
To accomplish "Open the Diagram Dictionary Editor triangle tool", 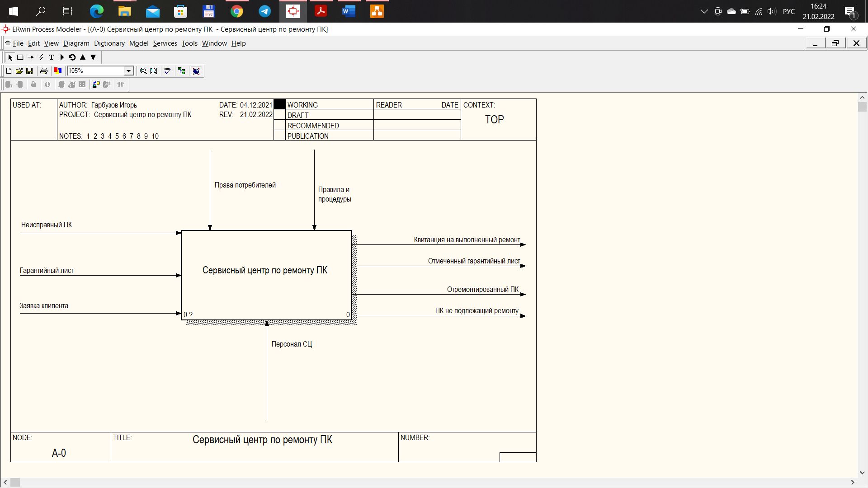I will 62,57.
